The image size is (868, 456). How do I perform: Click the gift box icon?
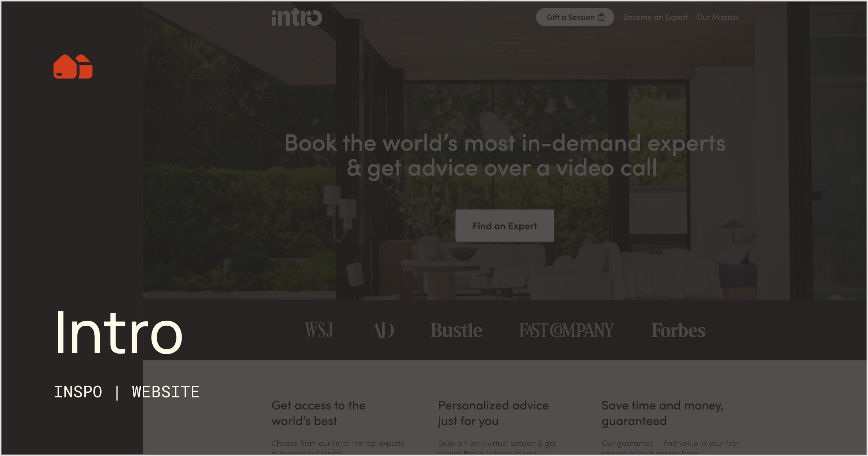point(601,17)
